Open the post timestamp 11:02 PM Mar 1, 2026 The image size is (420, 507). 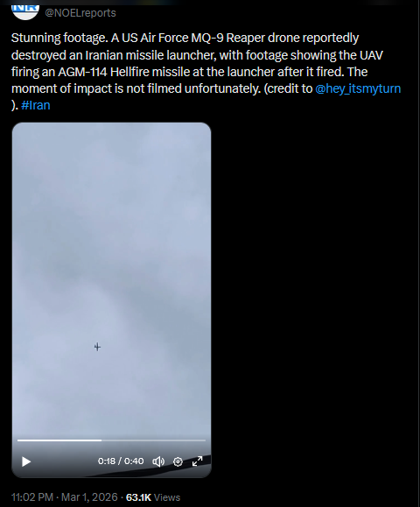click(x=64, y=497)
